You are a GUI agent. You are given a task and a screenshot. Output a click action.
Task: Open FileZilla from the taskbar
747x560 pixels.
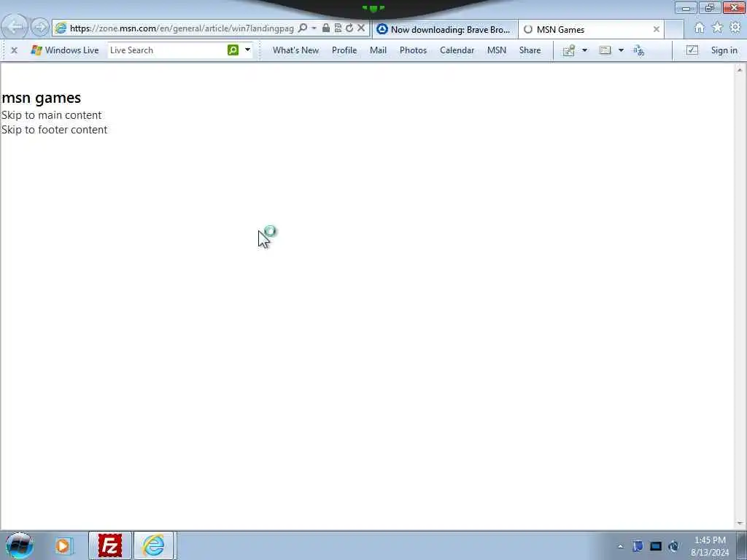(109, 545)
